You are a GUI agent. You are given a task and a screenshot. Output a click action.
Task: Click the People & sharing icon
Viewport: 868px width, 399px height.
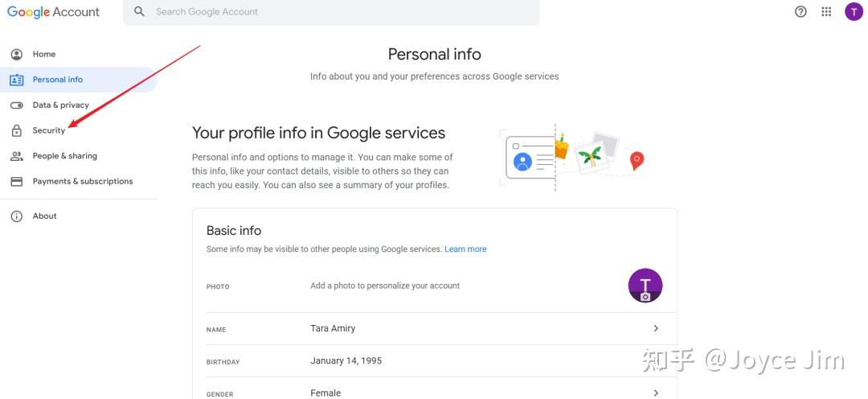[16, 156]
